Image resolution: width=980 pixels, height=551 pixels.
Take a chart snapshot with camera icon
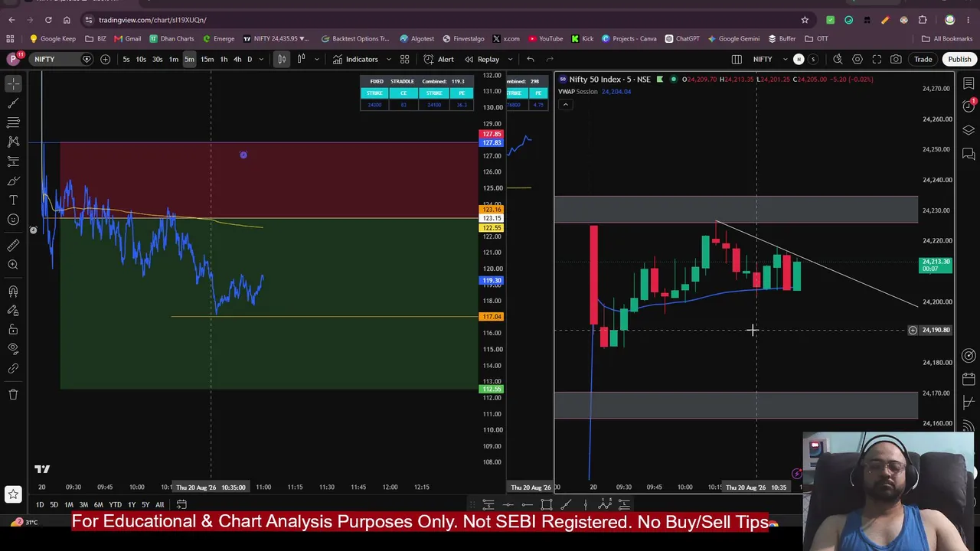pos(896,59)
